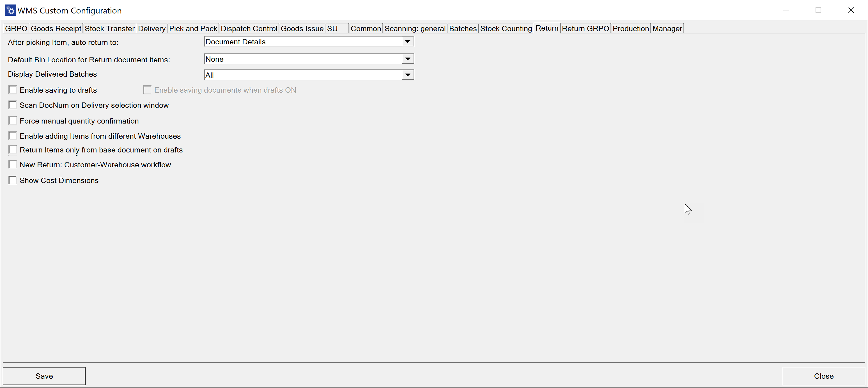Click the WMS Custom Configuration app icon
868x388 pixels.
tap(10, 10)
